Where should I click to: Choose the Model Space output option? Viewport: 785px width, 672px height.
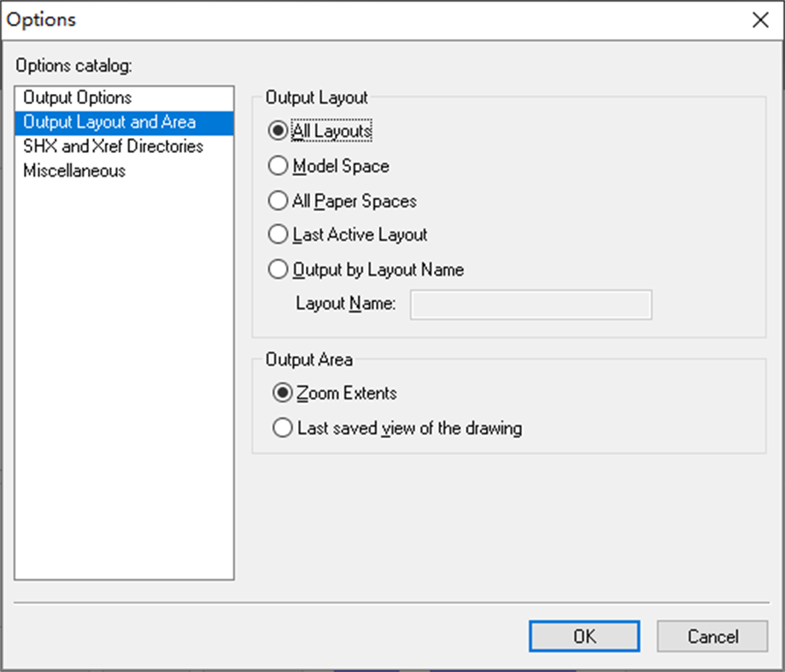coord(278,166)
